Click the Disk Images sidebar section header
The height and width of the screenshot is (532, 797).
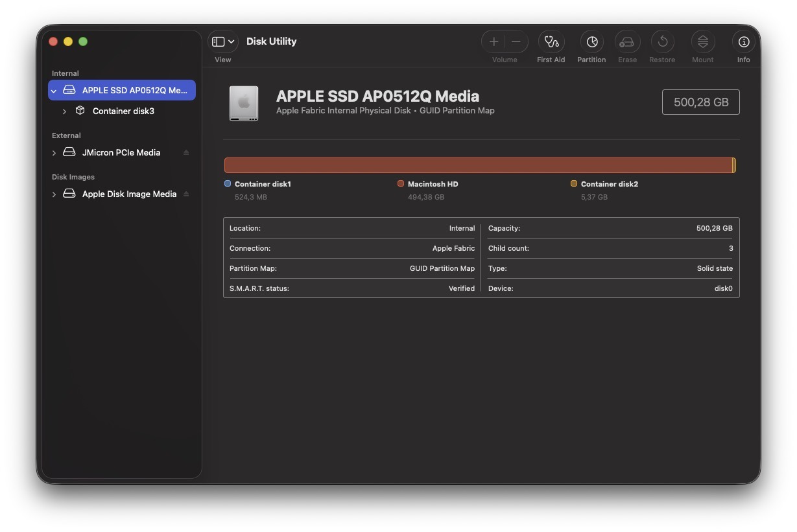coord(73,177)
